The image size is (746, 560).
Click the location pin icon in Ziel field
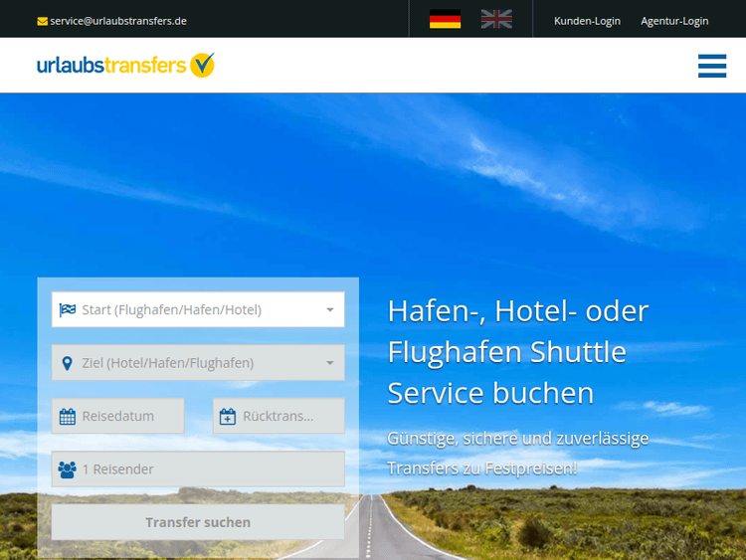(67, 363)
